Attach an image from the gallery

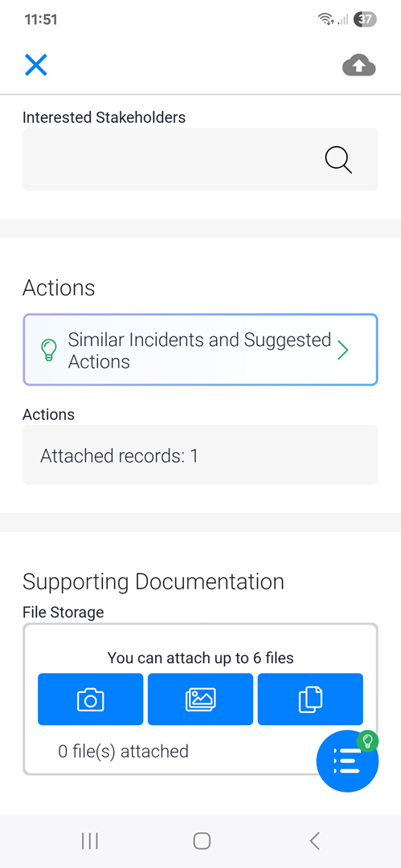200,699
